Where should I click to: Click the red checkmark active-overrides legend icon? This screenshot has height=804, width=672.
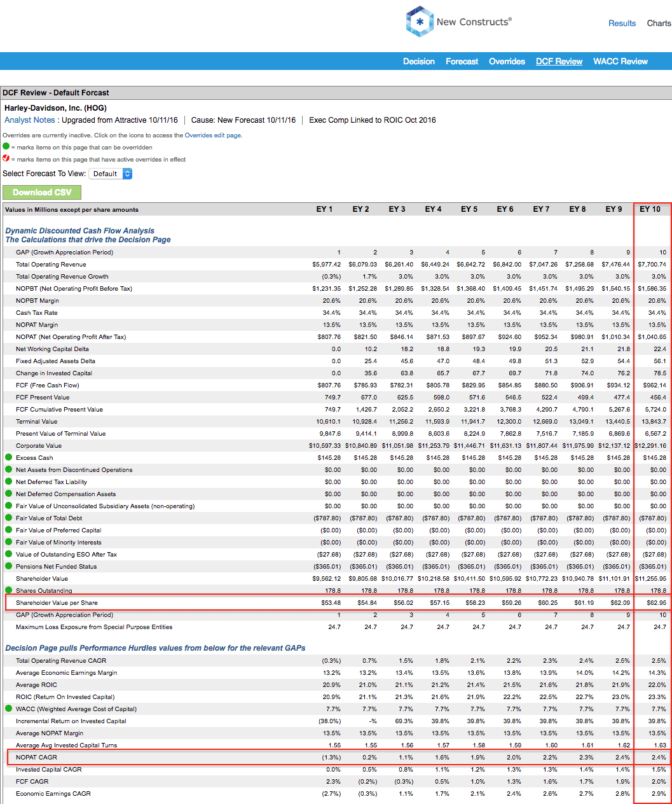tap(6, 158)
